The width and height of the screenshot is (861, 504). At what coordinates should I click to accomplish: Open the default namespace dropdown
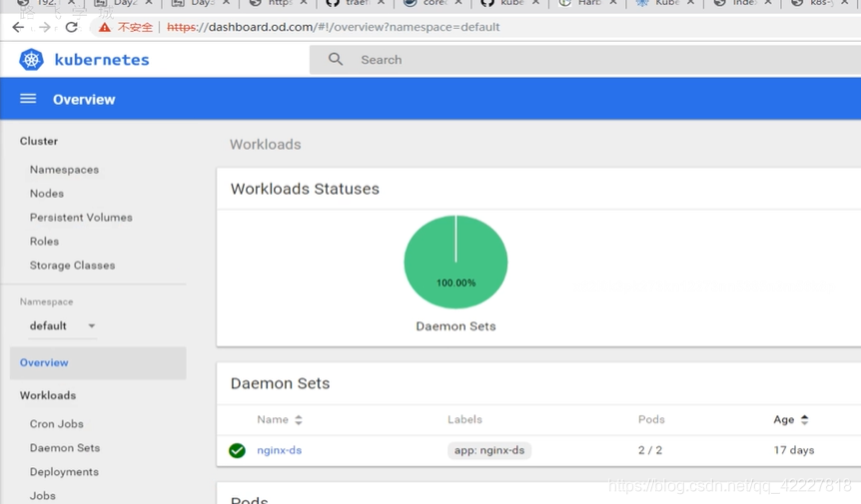point(63,325)
